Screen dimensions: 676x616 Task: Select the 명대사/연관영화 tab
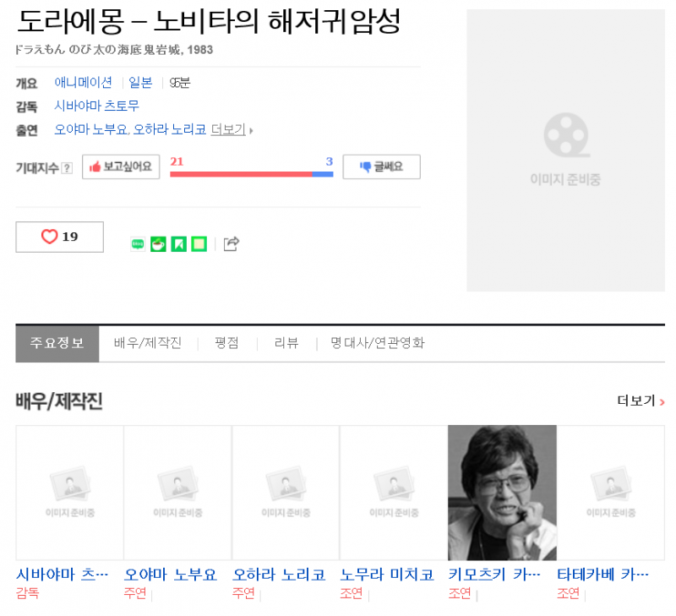tap(378, 343)
